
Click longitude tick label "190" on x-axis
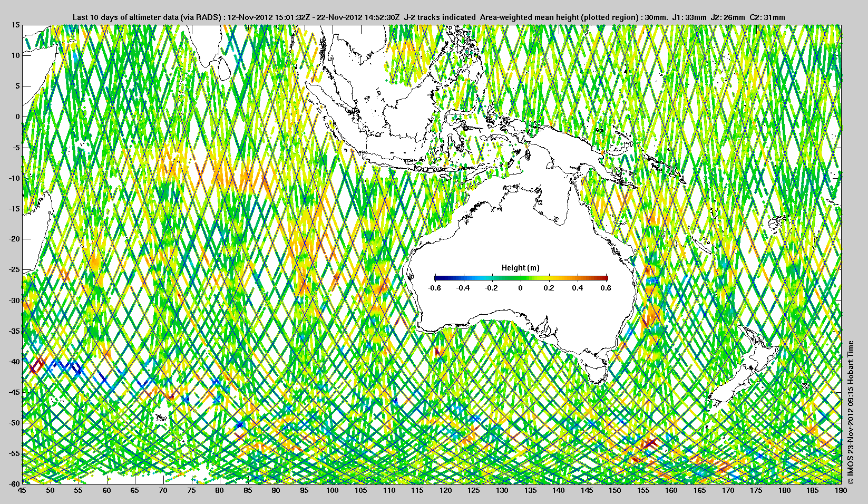(841, 490)
